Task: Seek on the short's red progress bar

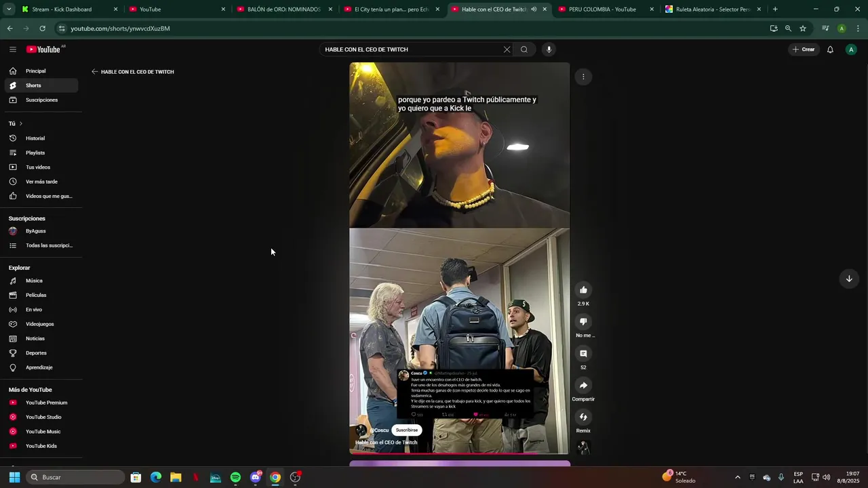Action: click(x=460, y=453)
